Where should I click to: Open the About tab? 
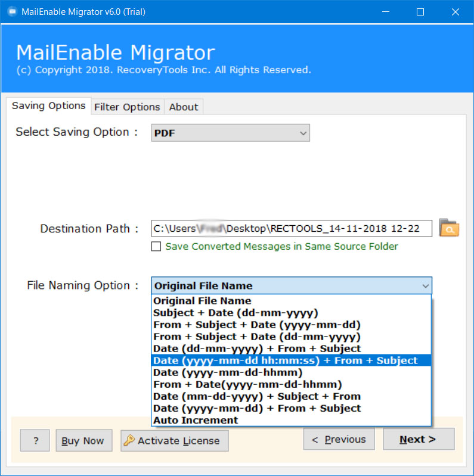pos(184,107)
